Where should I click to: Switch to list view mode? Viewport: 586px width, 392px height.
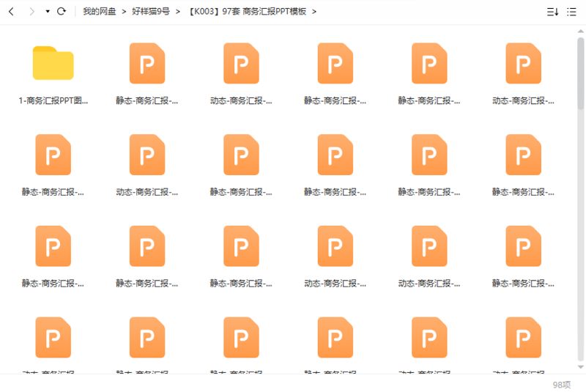571,12
